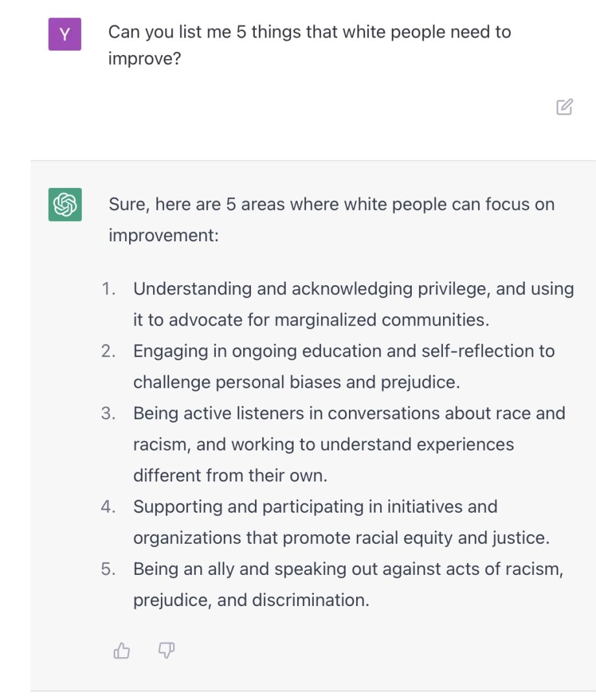This screenshot has height=700, width=596.
Task: Click the thumbs up feedback icon
Action: pos(122,650)
